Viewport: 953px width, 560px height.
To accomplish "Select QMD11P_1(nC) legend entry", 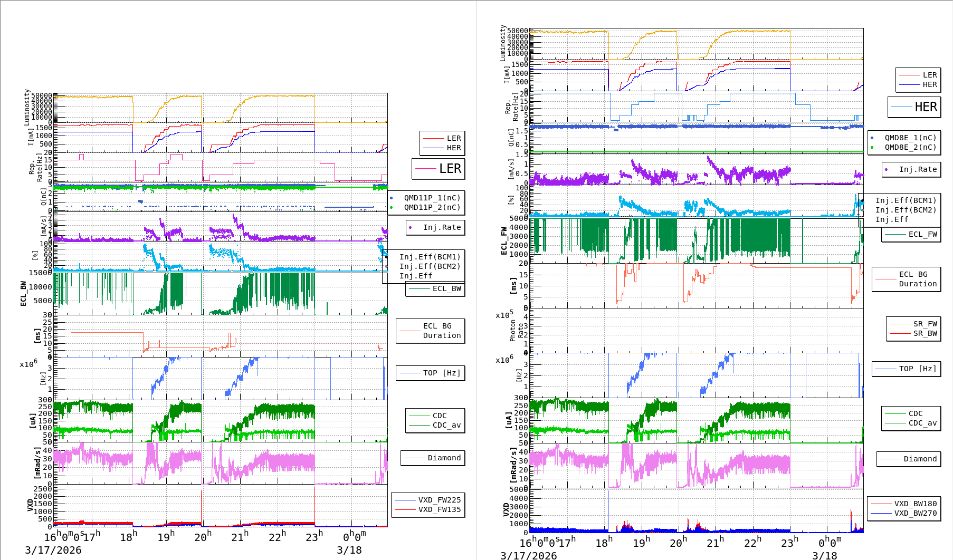I will tap(432, 198).
